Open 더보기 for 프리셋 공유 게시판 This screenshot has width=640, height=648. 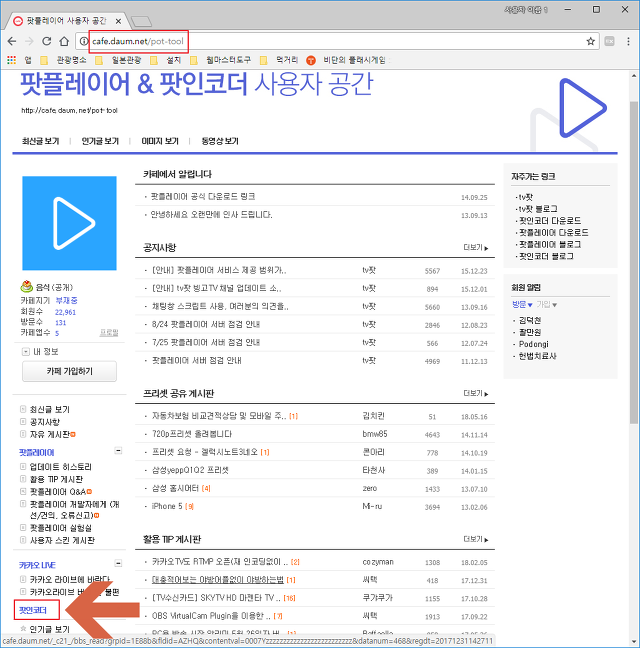476,393
